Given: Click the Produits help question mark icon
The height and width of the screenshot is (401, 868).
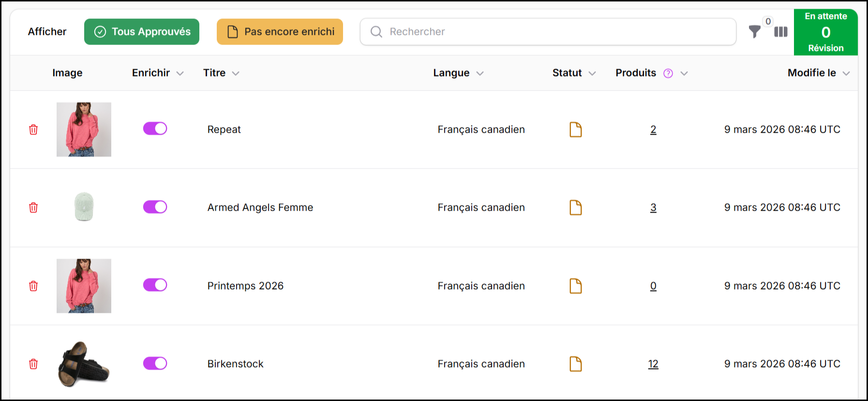Looking at the screenshot, I should [668, 73].
